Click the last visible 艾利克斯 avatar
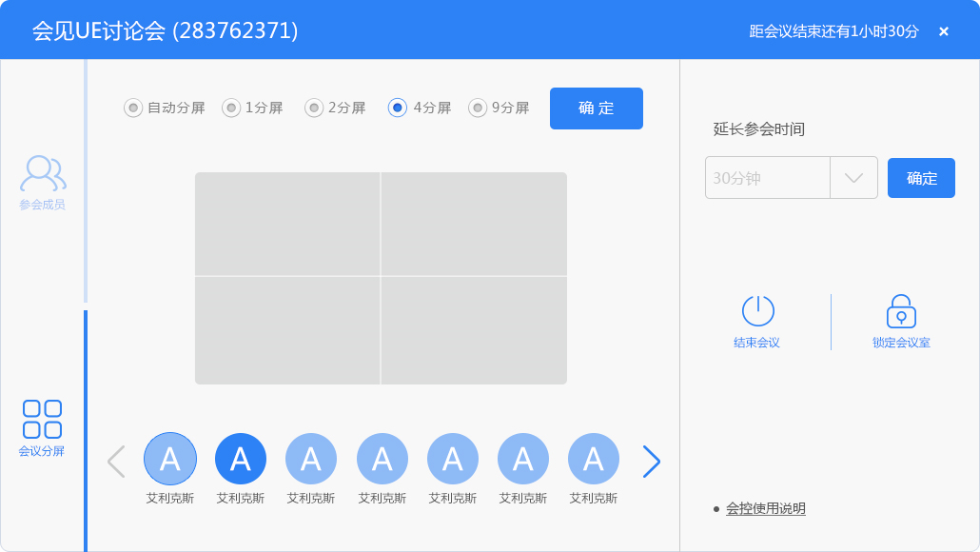The image size is (980, 552). [x=593, y=458]
